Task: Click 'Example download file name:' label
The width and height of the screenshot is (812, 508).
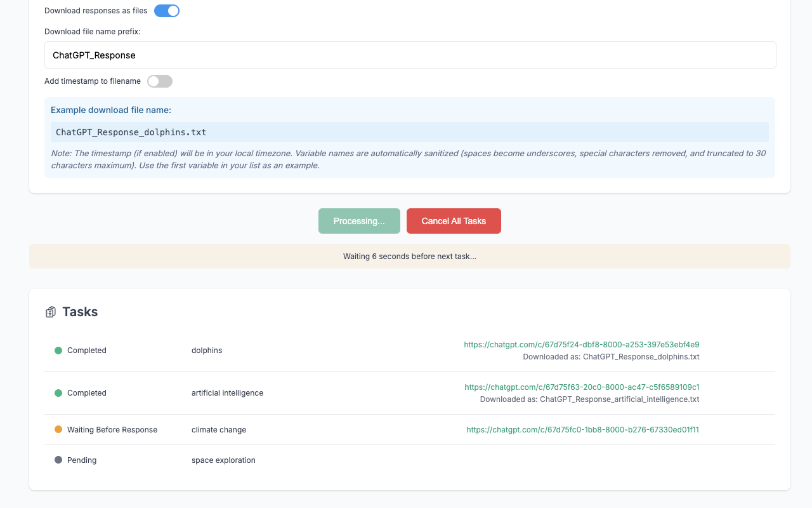Action: coord(111,110)
